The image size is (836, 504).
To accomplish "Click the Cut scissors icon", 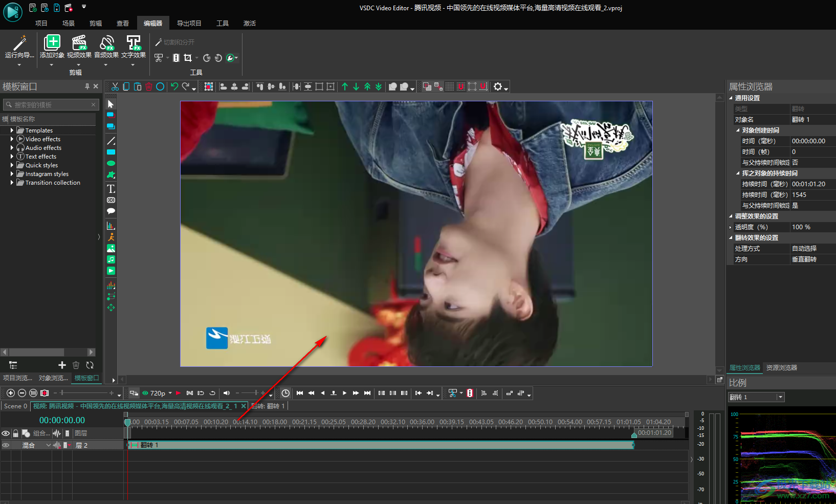I will (x=115, y=87).
